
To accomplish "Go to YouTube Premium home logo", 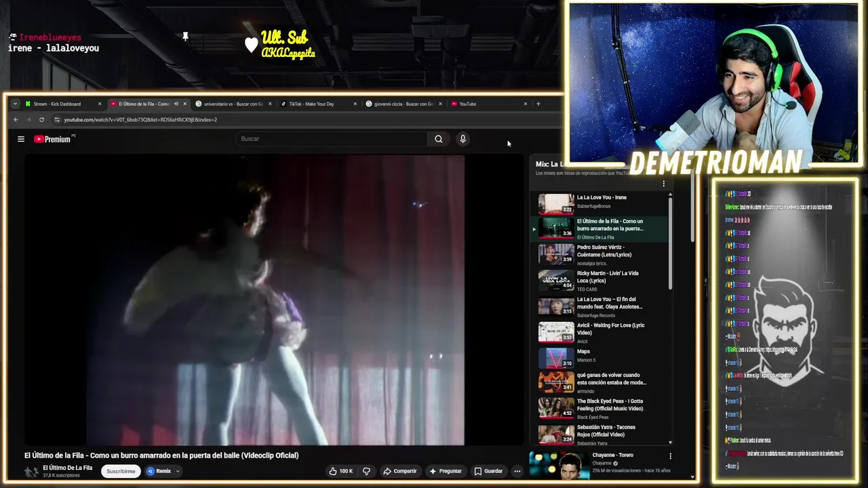I will pos(54,139).
